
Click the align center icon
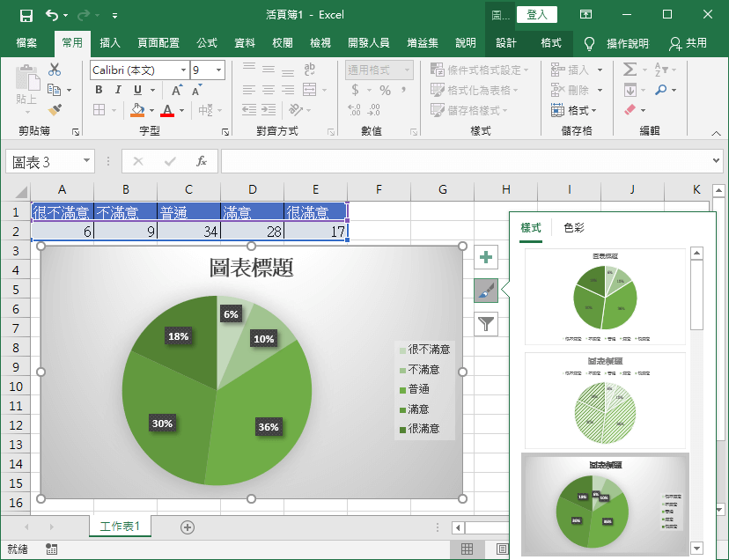(x=269, y=90)
